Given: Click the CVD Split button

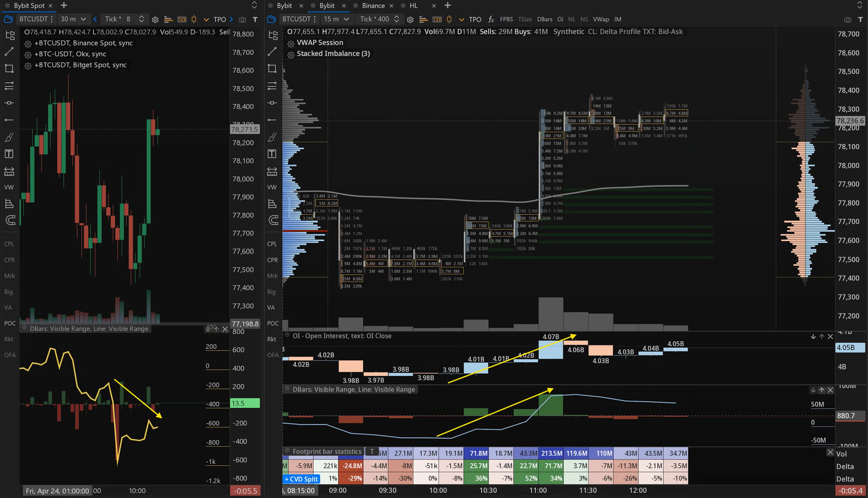Looking at the screenshot, I should click(x=302, y=479).
